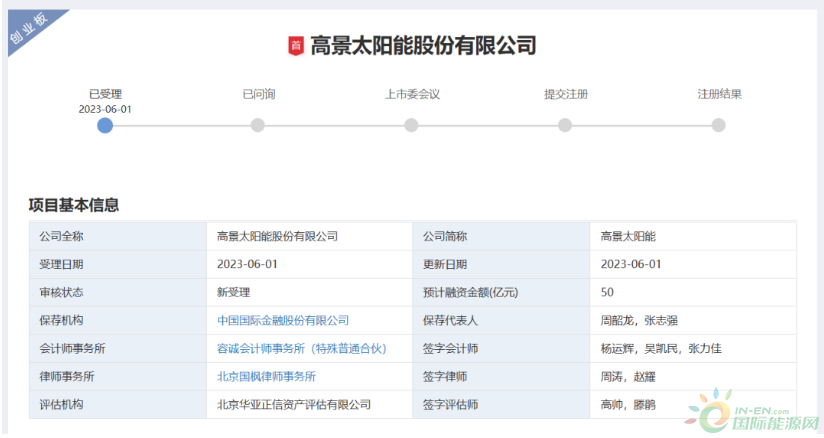The width and height of the screenshot is (824, 438).
Task: Click the 会计师事务所 label cell
Action: click(118, 348)
